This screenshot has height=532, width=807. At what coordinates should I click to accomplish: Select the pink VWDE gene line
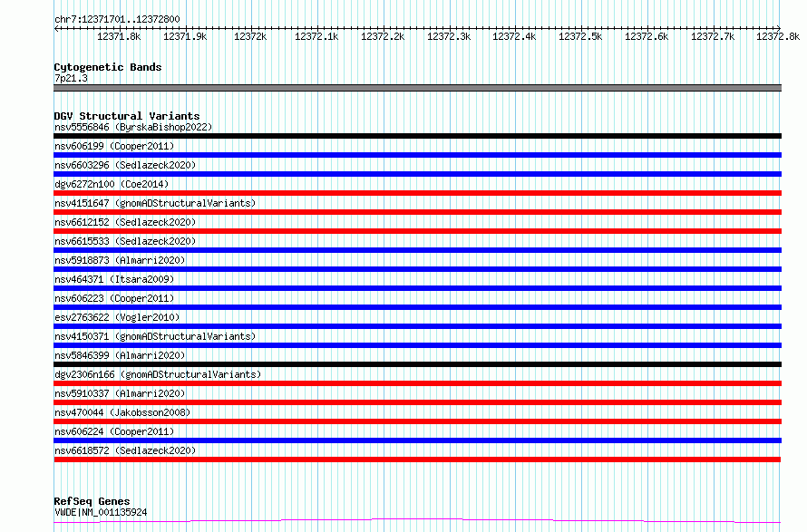pos(417,521)
